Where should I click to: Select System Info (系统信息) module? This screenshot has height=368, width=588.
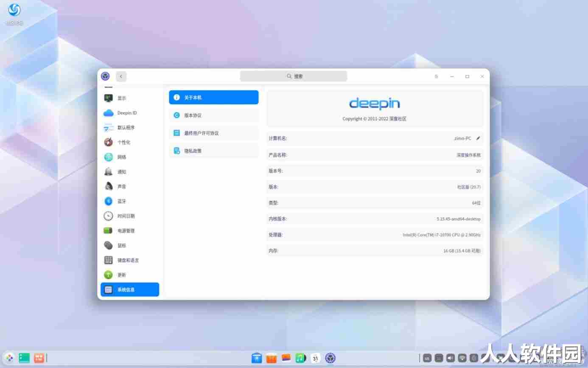[130, 289]
